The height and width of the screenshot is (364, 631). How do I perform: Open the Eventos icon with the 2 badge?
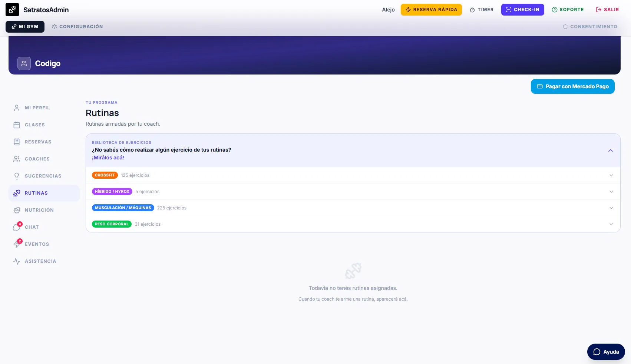17,244
